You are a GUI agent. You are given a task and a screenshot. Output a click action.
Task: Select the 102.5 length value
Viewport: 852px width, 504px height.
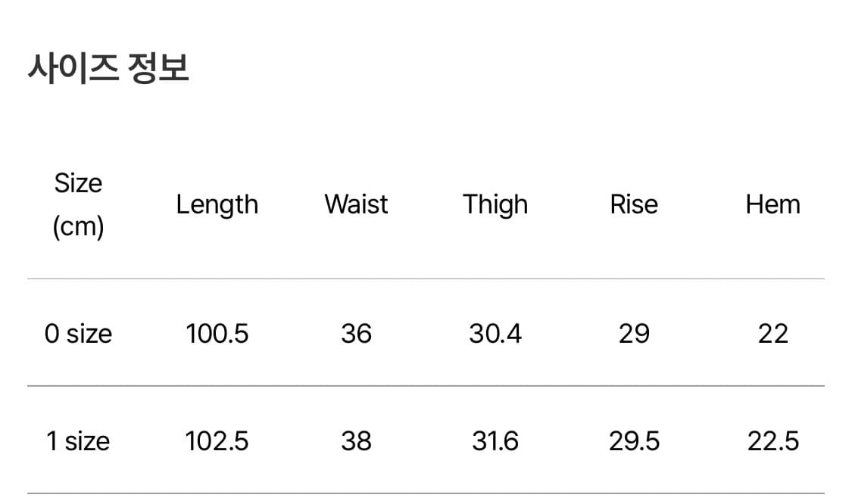click(217, 440)
